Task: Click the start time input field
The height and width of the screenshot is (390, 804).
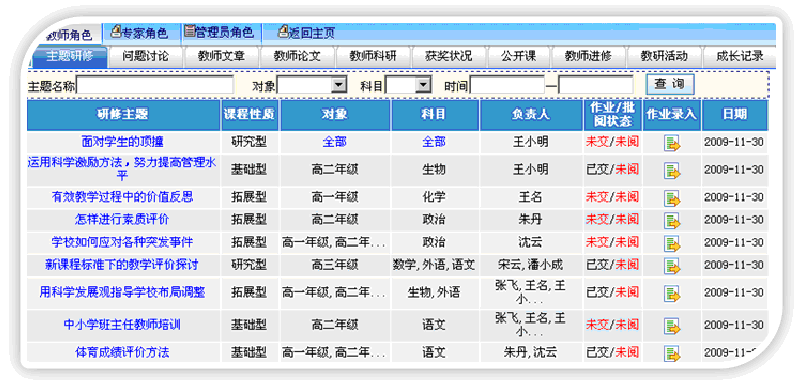Action: click(507, 85)
